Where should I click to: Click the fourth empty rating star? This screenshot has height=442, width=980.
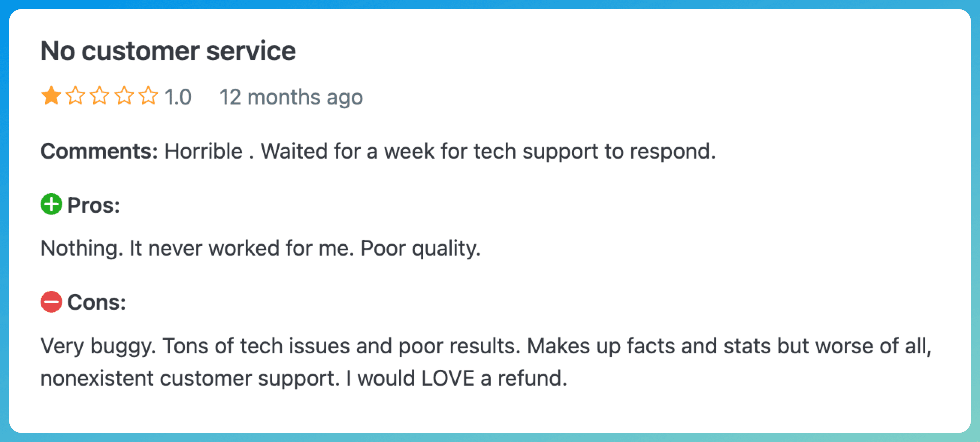(124, 95)
